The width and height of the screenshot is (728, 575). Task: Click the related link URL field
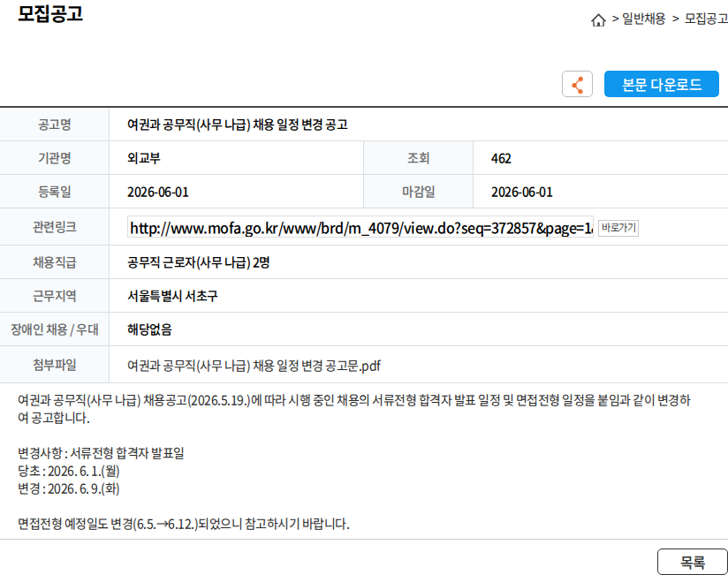click(x=360, y=228)
